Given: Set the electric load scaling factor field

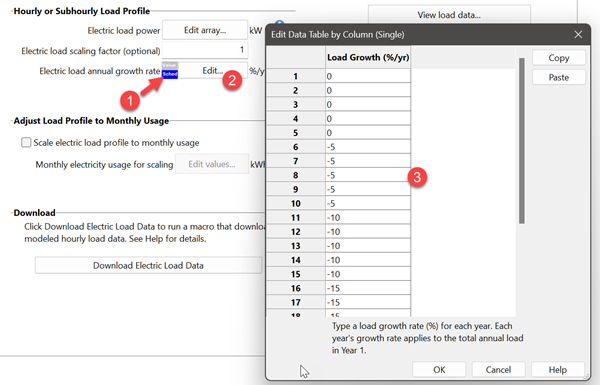Looking at the screenshot, I should [205, 50].
